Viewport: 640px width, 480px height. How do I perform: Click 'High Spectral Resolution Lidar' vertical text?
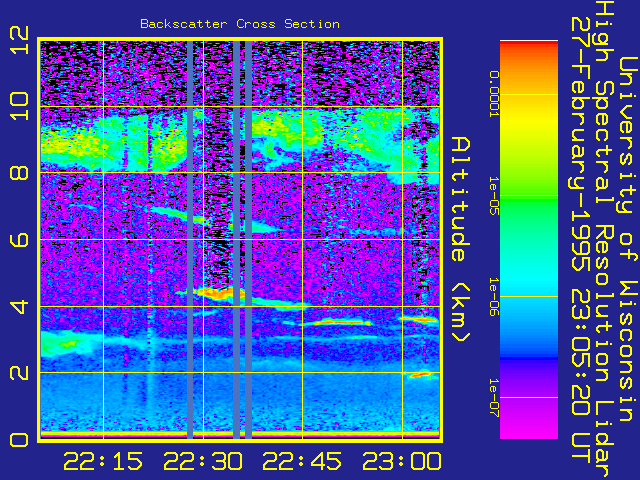coord(605,240)
